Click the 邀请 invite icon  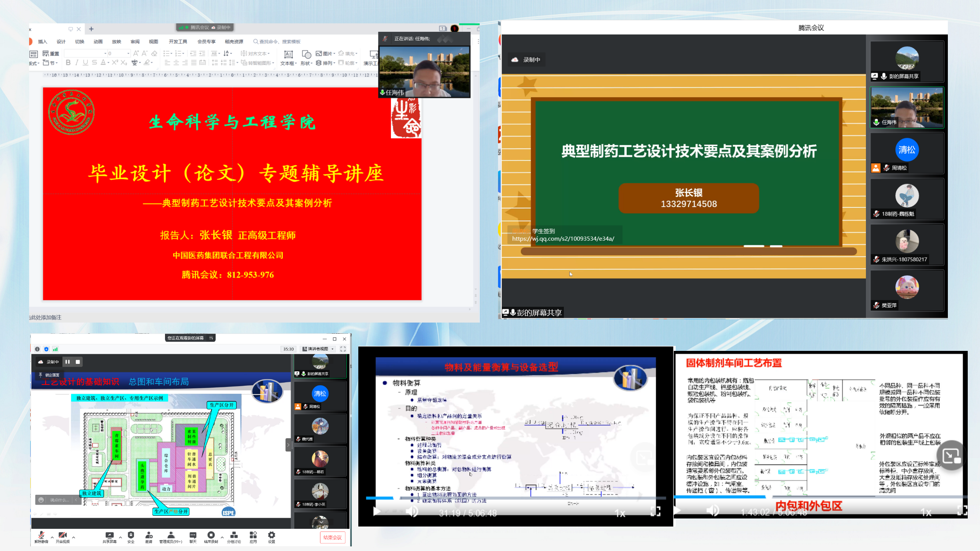coord(149,535)
